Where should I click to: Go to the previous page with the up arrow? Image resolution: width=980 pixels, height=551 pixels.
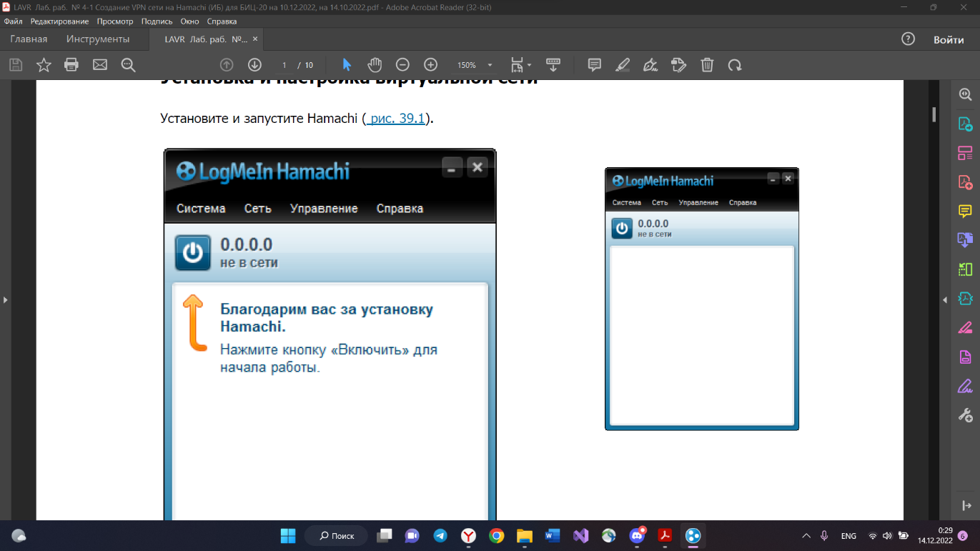click(227, 65)
